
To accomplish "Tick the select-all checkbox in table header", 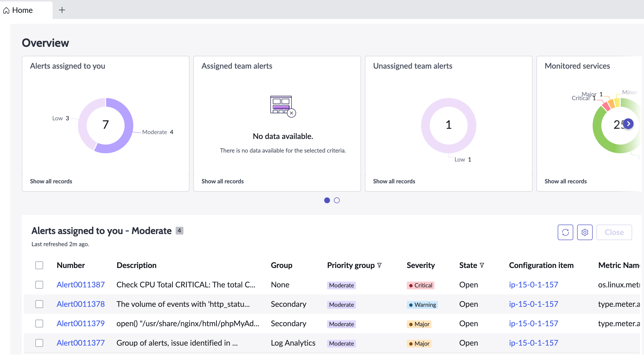I will tap(39, 265).
